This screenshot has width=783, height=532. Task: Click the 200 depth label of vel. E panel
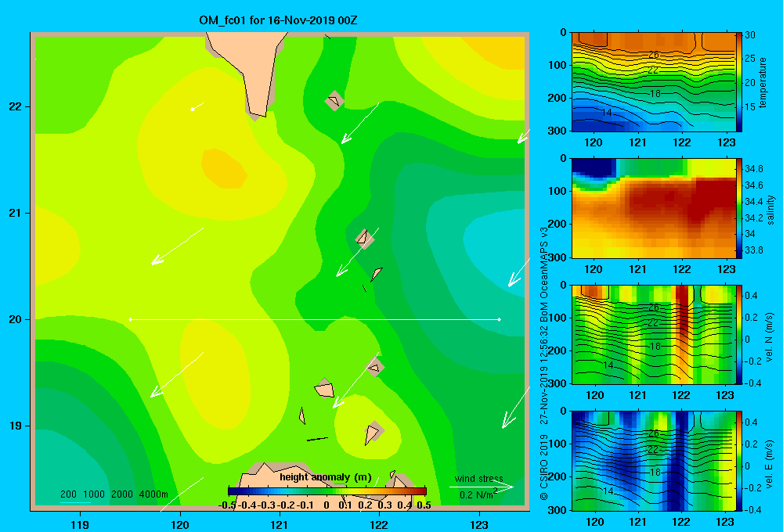[x=557, y=476]
